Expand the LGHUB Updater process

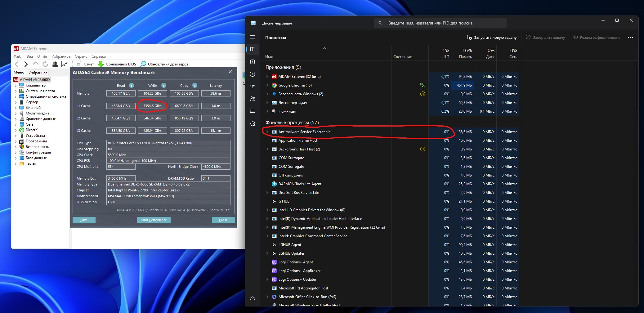[267, 253]
